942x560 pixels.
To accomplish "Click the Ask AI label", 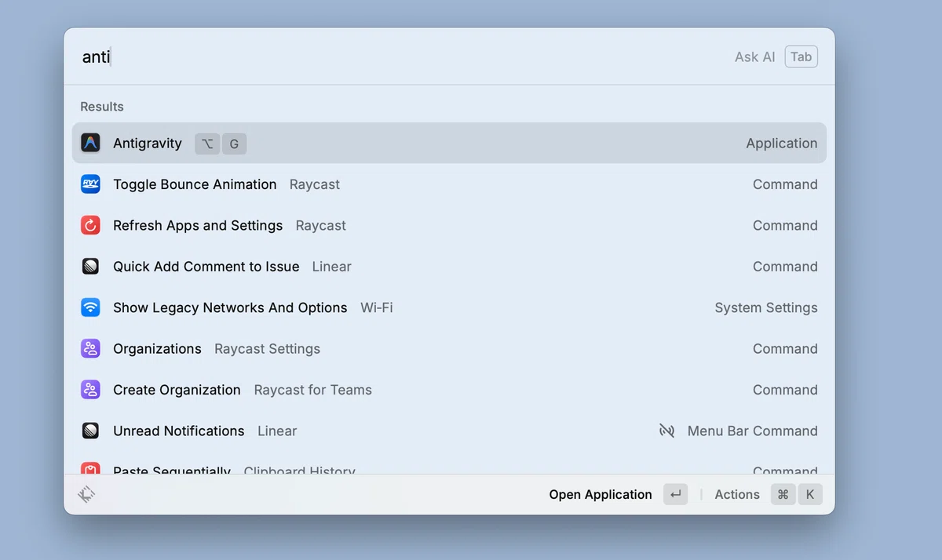I will point(755,56).
